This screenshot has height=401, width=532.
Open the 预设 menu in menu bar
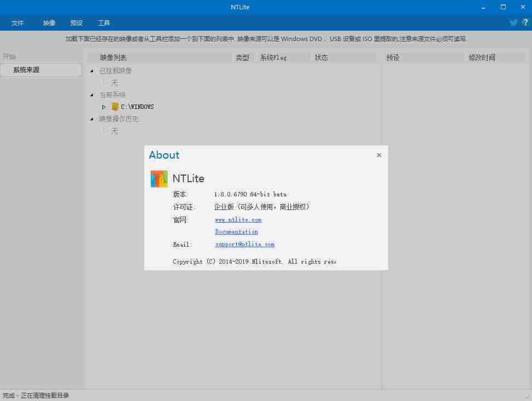click(x=77, y=23)
